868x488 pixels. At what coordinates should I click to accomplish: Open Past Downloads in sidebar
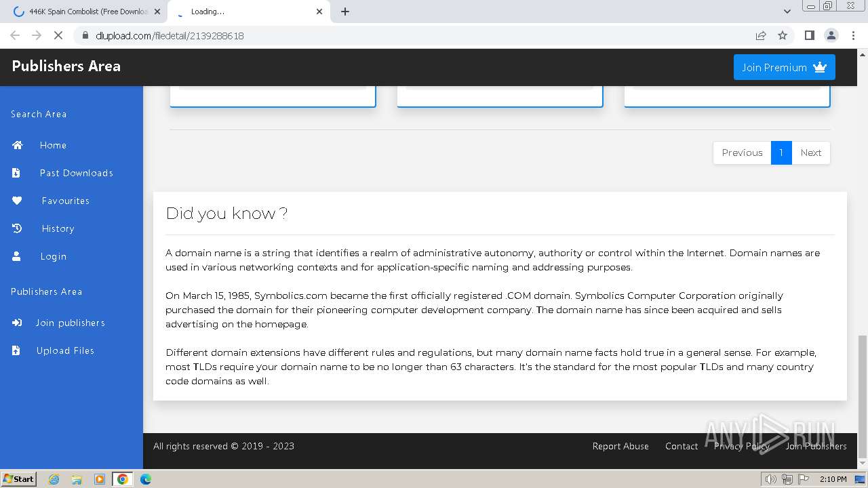(x=76, y=173)
